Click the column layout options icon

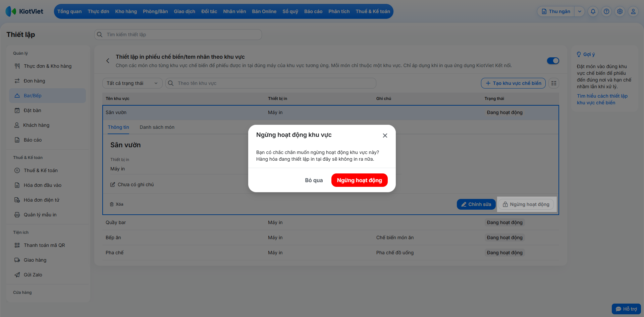(x=554, y=83)
